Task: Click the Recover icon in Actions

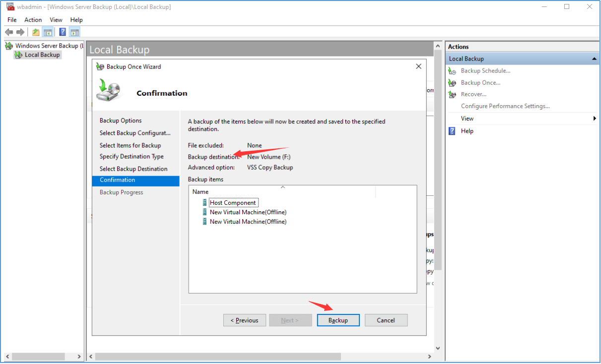Action: (x=452, y=94)
